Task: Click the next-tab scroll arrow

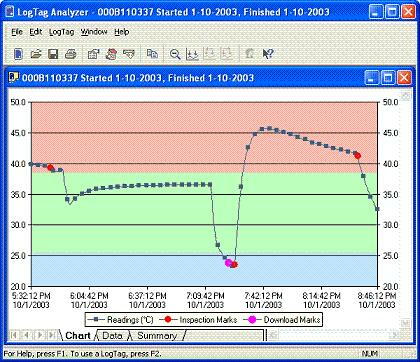Action: (x=39, y=335)
